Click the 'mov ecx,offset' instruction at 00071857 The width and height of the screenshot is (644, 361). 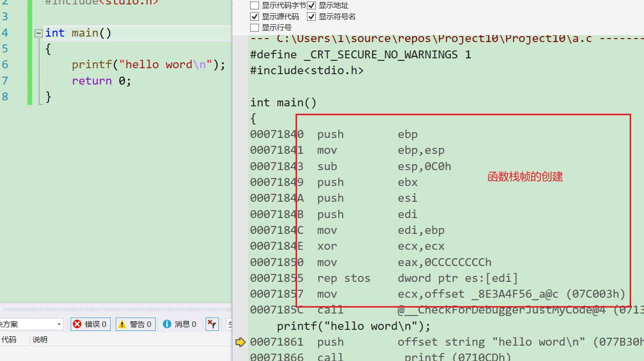[x=438, y=294]
